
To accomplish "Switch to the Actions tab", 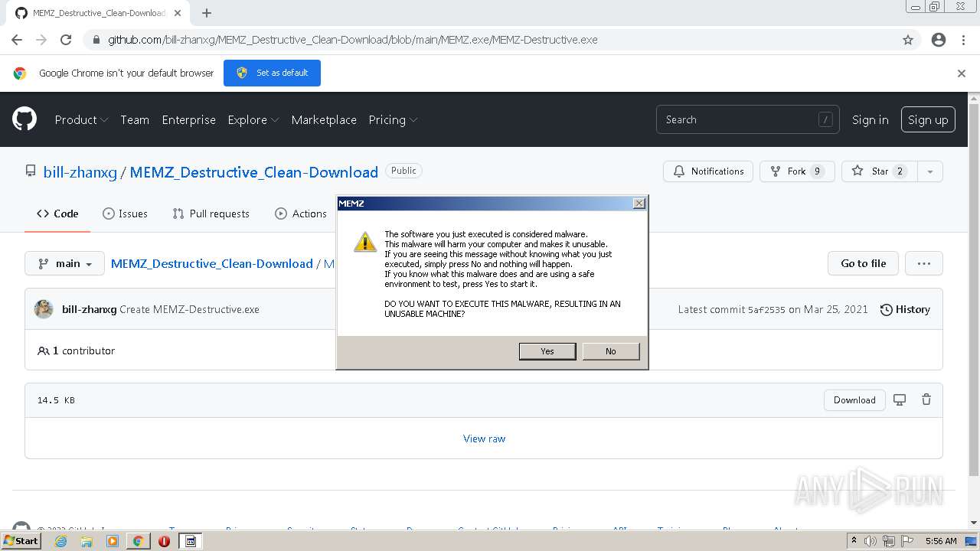I will [x=301, y=214].
